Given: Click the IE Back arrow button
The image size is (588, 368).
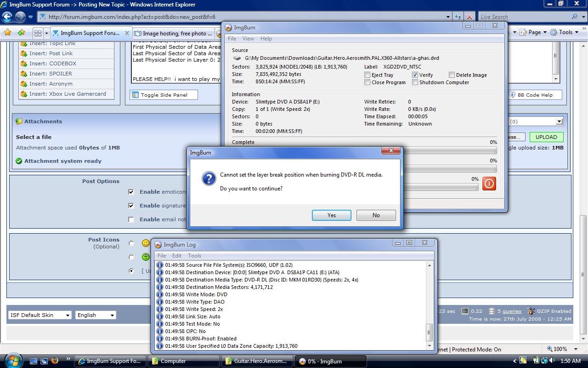Looking at the screenshot, I should coord(7,17).
